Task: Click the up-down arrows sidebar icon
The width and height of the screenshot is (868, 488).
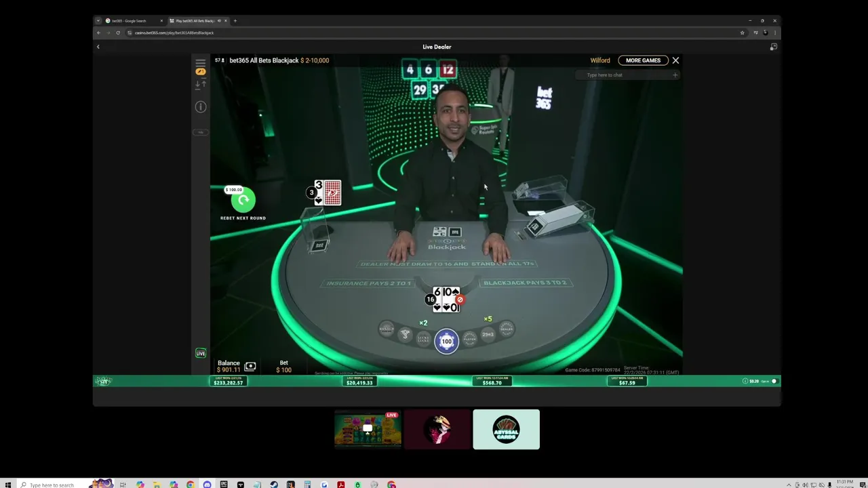Action: tap(201, 84)
